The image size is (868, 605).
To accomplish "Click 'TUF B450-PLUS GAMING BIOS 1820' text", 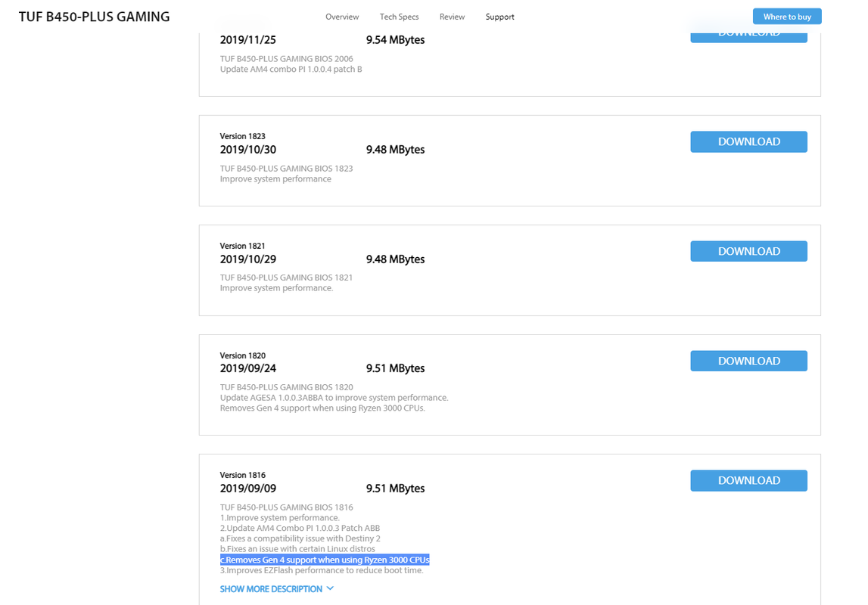I will point(286,387).
